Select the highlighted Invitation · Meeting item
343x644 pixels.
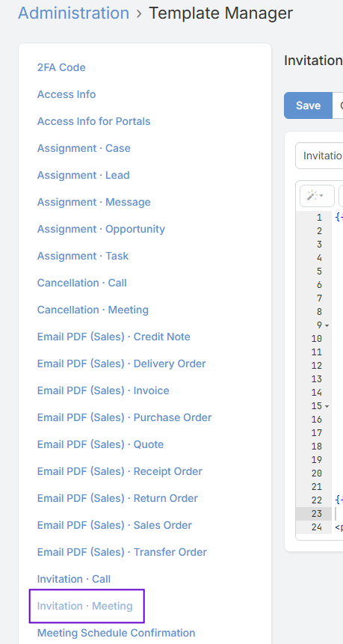coord(85,606)
